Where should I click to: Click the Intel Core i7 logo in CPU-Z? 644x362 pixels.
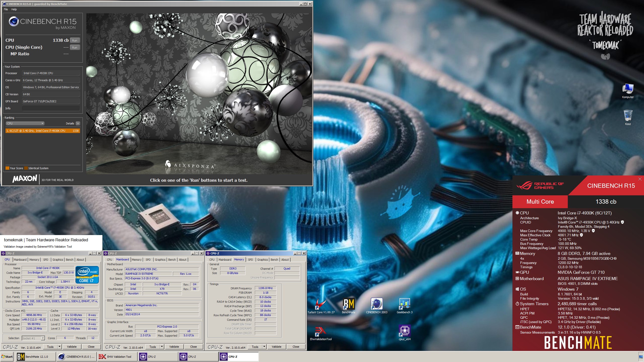pos(87,275)
